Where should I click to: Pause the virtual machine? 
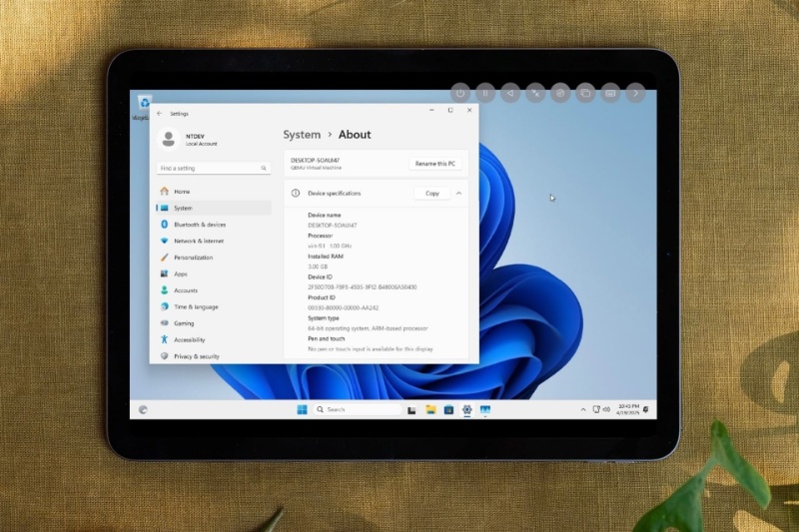(485, 93)
